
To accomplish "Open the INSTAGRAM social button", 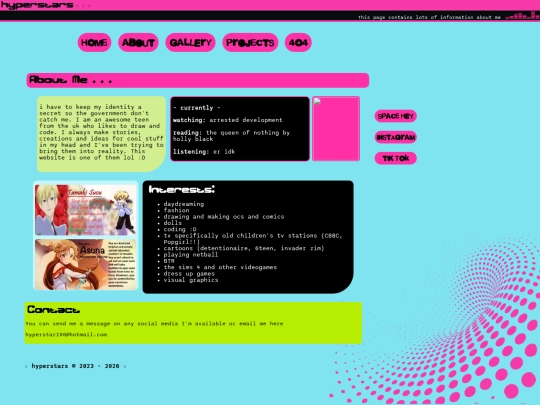I will [x=396, y=137].
